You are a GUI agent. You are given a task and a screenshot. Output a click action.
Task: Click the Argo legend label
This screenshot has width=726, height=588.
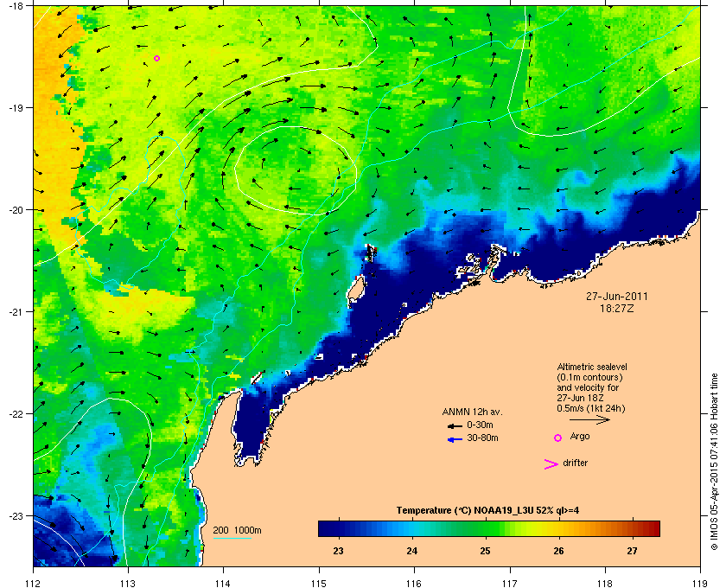[x=580, y=436]
